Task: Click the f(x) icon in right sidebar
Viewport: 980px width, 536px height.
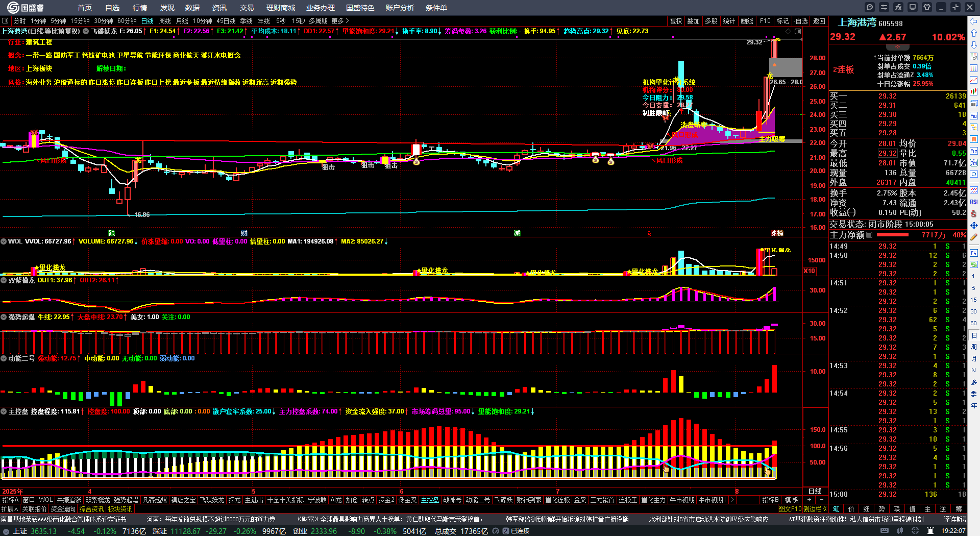Action: coord(974,163)
